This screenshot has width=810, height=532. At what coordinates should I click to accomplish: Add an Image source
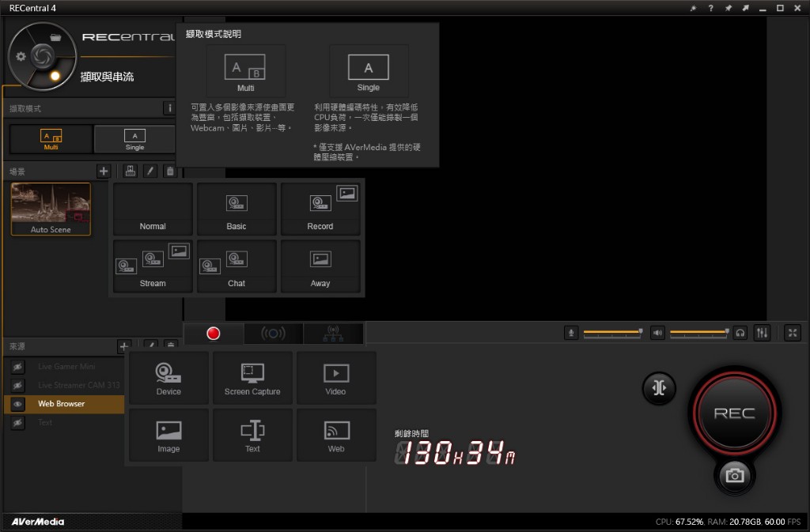[x=169, y=435]
